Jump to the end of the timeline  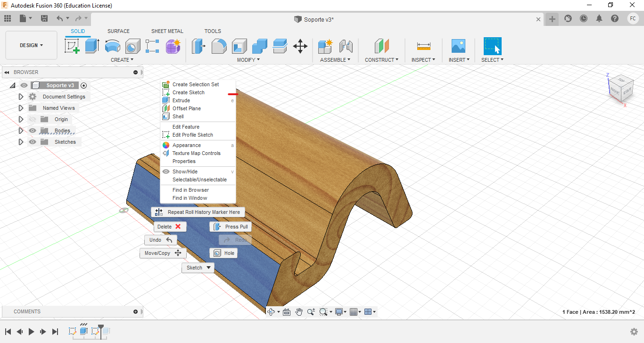(x=55, y=332)
